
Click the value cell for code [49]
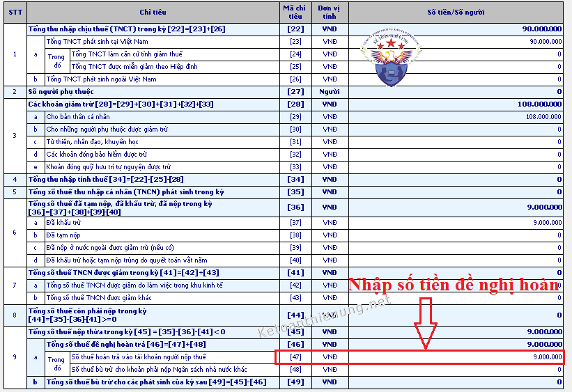click(456, 382)
